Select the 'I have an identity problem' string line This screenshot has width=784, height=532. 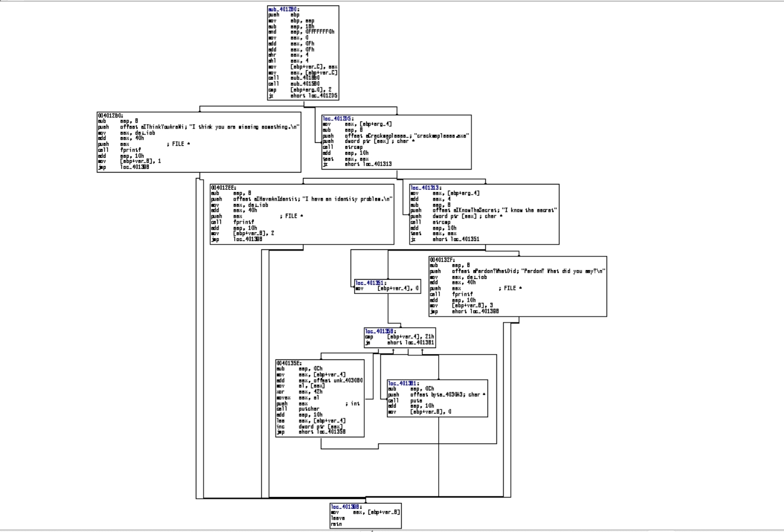(x=302, y=199)
